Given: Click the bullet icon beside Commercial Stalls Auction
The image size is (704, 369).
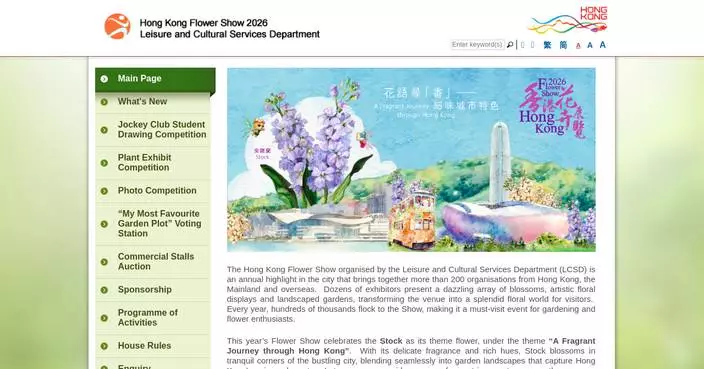Looking at the screenshot, I should tap(104, 262).
